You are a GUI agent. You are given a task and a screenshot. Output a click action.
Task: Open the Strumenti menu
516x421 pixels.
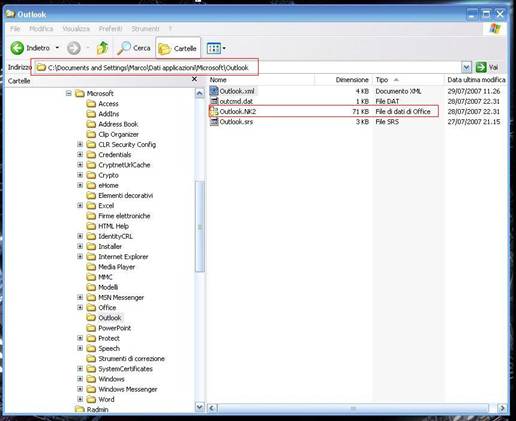pos(145,29)
